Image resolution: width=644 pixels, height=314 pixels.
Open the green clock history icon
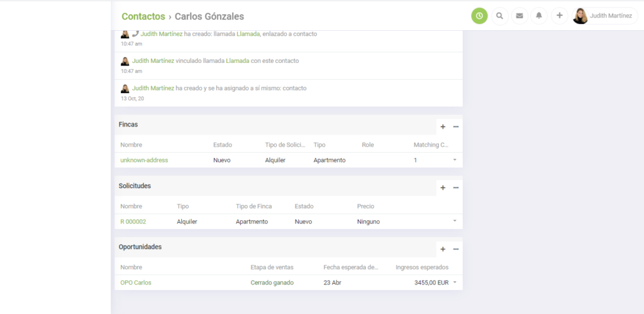[x=479, y=16]
